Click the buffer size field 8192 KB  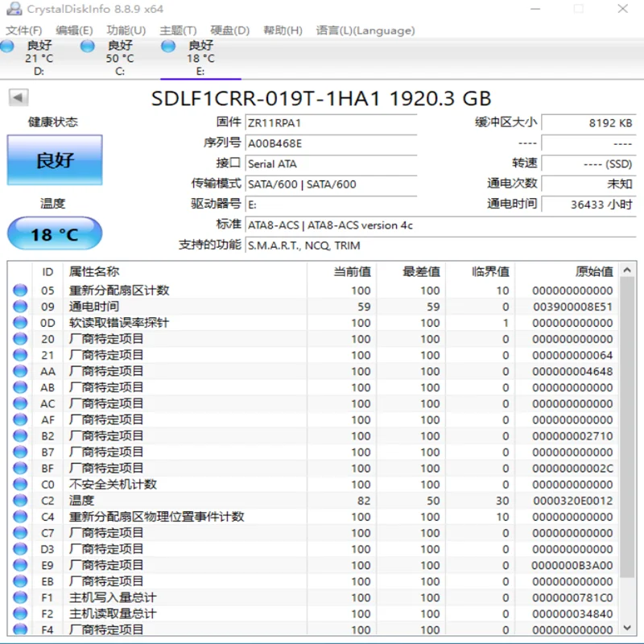(x=589, y=123)
